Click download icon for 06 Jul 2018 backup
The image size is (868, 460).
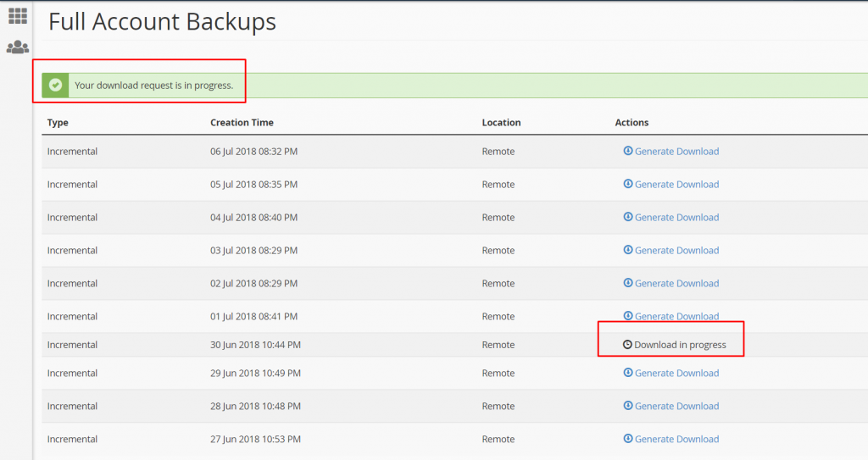coord(628,152)
